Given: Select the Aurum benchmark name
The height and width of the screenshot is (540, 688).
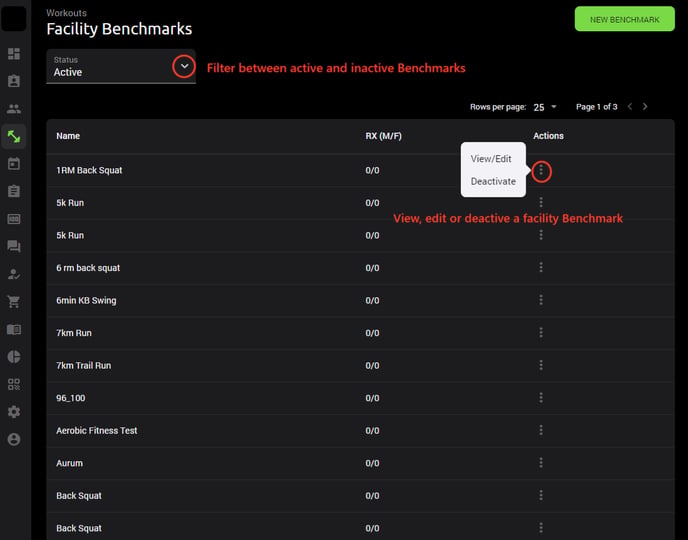Looking at the screenshot, I should pos(69,463).
